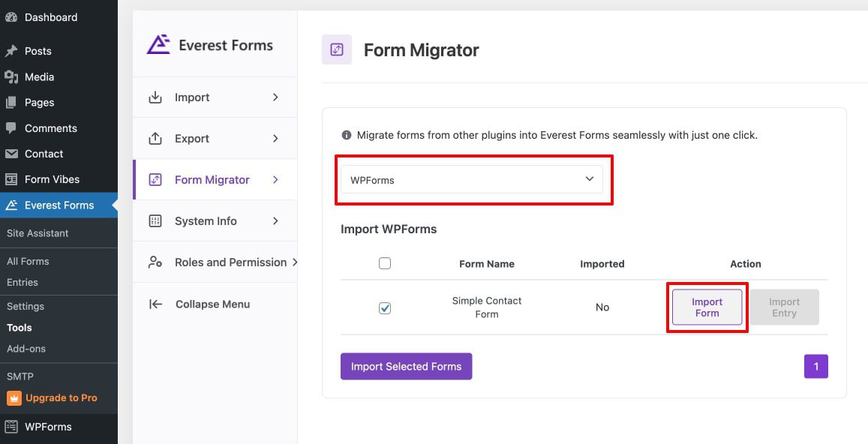Open Media in WordPress sidebar
This screenshot has width=868, height=444.
pos(59,77)
